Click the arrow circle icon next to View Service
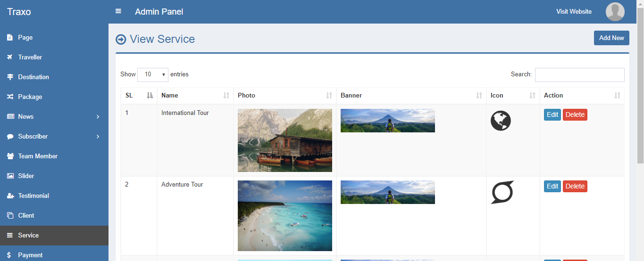 121,40
